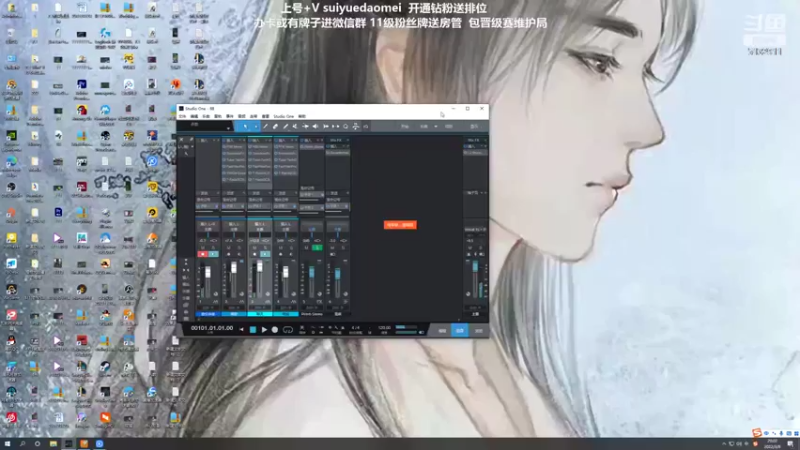Click the 输出 button in console sidebar
Viewport: 800px width, 450px height.
[186, 285]
